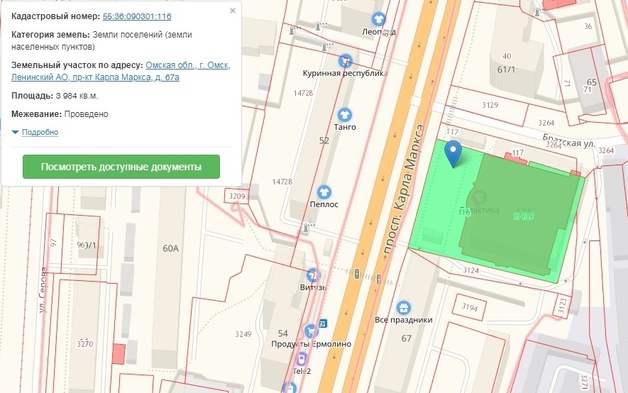The width and height of the screenshot is (628, 393).
Task: Open the Продукты Ермолино cart icon
Action: tap(310, 331)
